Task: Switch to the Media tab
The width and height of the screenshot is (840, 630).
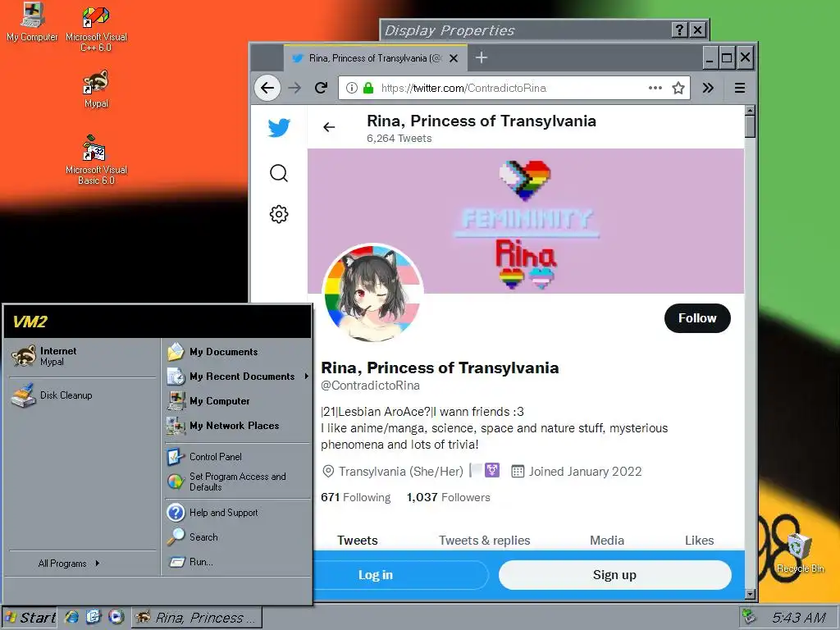Action: [607, 540]
